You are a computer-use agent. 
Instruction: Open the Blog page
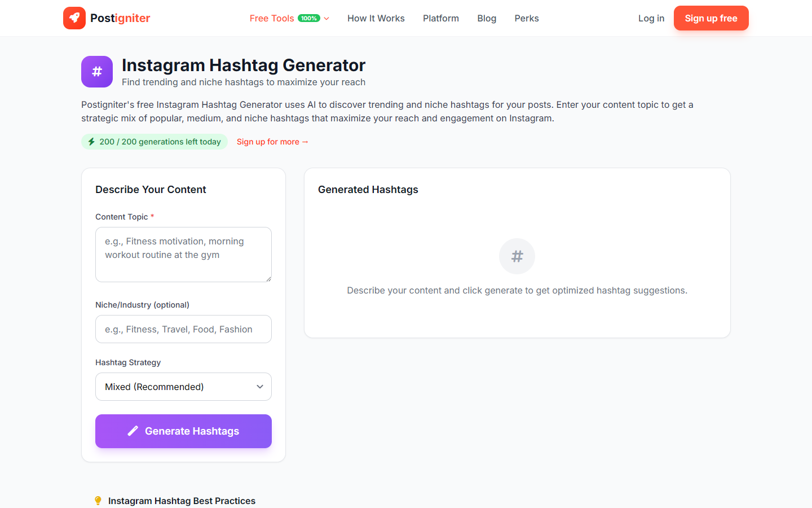click(x=486, y=18)
